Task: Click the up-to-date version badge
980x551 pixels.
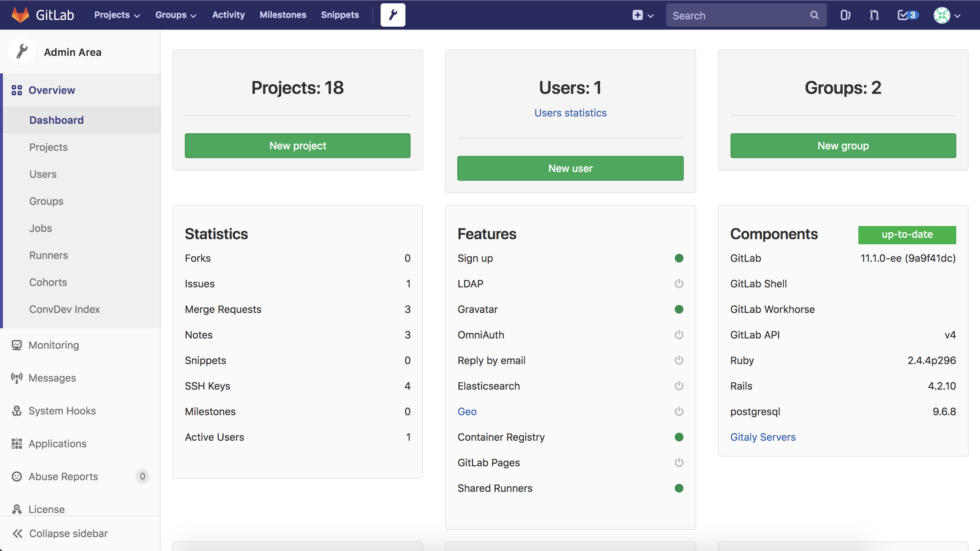Action: [907, 234]
